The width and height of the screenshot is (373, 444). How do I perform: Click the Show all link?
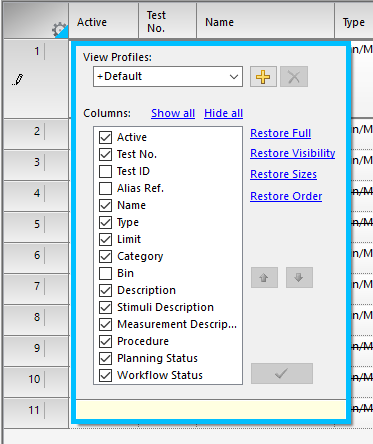pyautogui.click(x=173, y=113)
